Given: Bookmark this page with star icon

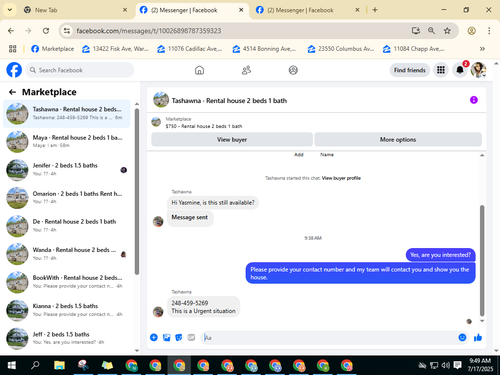Looking at the screenshot, I should (x=447, y=31).
